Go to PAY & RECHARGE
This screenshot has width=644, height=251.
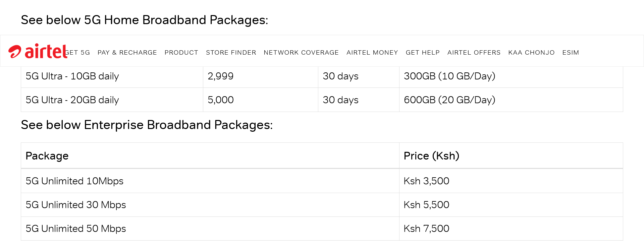tap(127, 53)
